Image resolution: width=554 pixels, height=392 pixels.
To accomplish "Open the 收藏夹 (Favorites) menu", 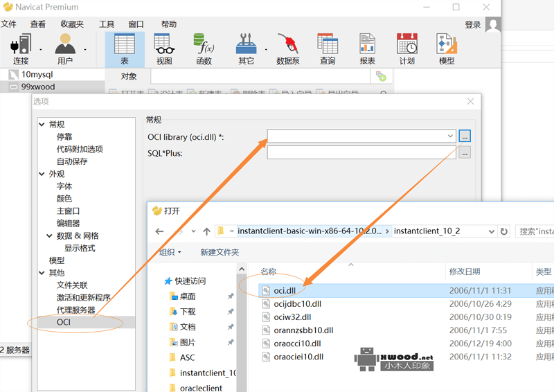I will 72,24.
